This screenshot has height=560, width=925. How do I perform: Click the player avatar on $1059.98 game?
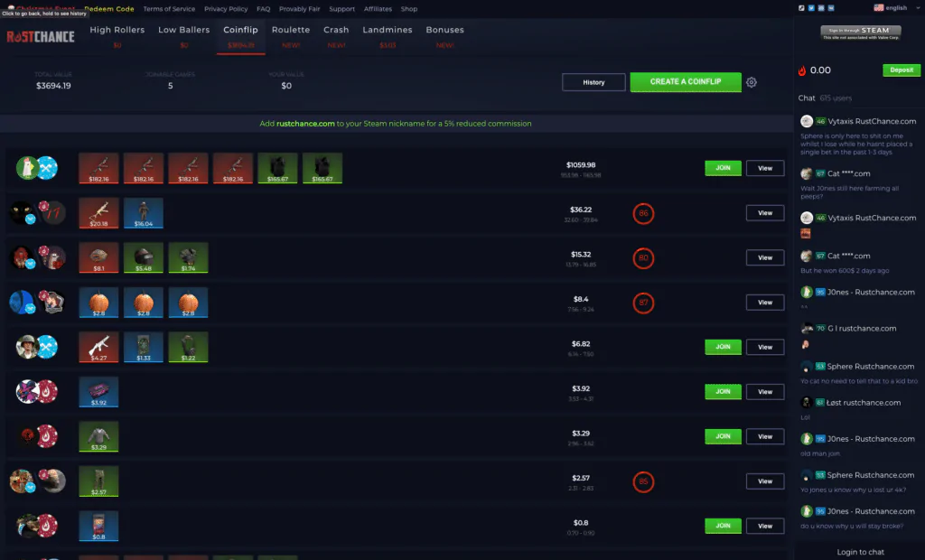[x=27, y=168]
